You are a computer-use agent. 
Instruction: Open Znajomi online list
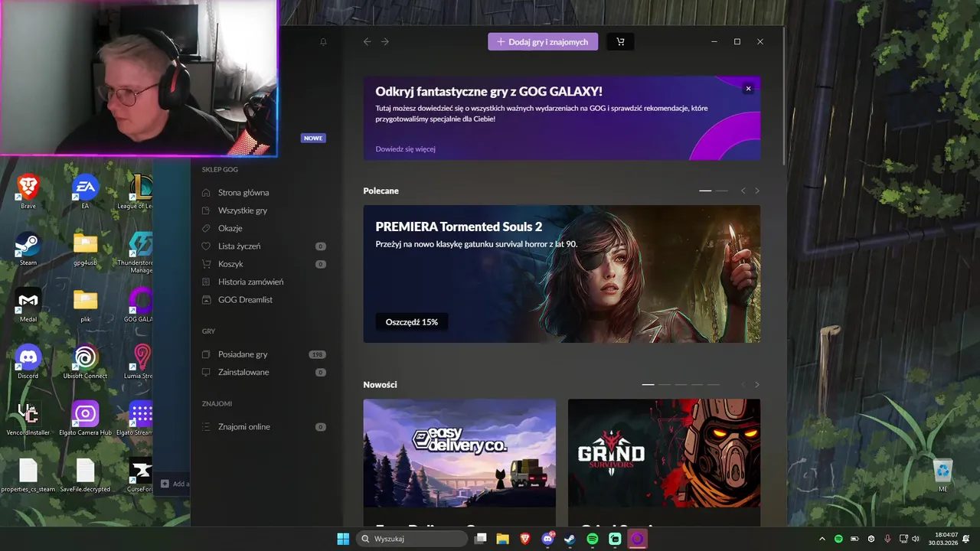point(244,427)
